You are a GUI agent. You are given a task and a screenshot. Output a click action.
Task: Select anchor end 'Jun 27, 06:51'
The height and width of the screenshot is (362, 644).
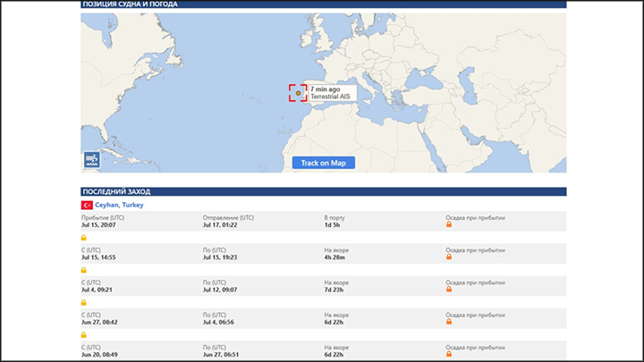[x=221, y=355]
